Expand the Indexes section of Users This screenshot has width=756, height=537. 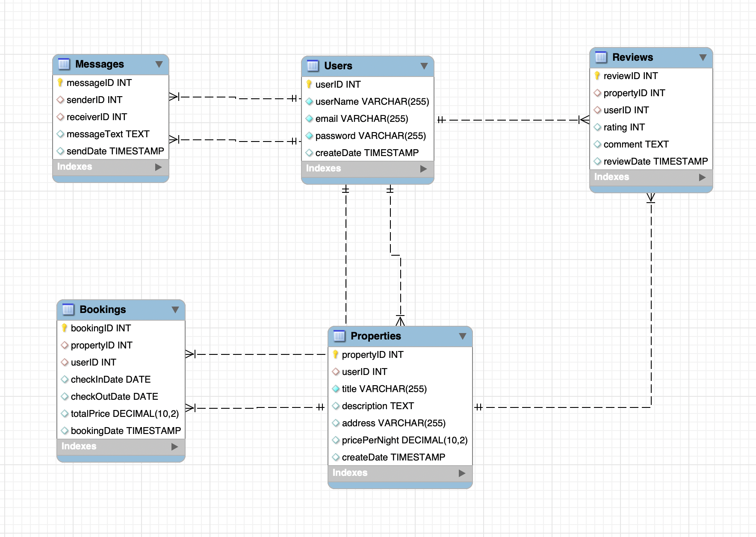pos(423,169)
